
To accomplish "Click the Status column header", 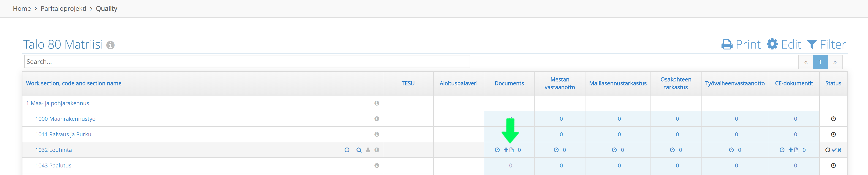I will [833, 83].
